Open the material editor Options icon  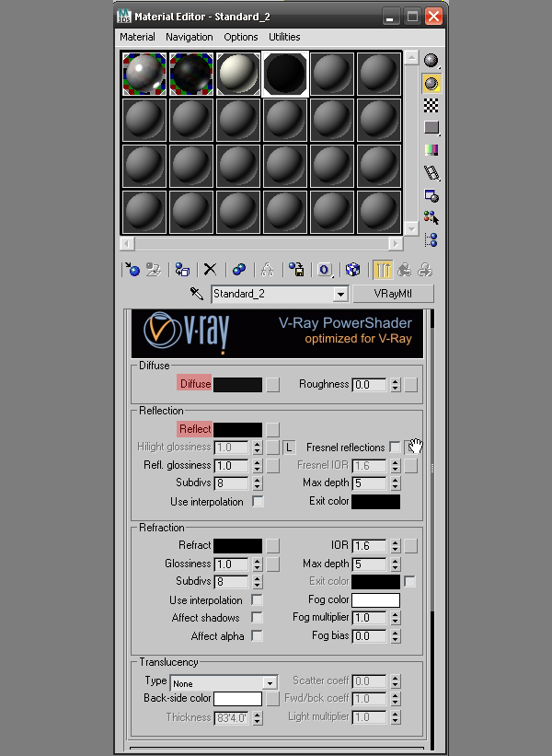coord(431,195)
